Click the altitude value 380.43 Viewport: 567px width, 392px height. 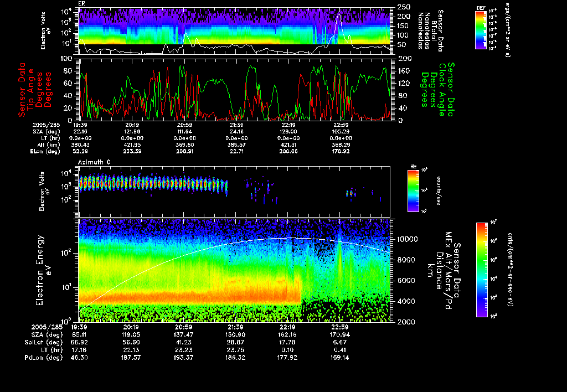point(80,145)
